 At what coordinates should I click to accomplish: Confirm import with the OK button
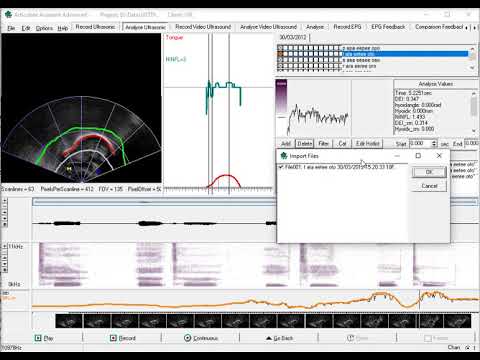pyautogui.click(x=429, y=172)
